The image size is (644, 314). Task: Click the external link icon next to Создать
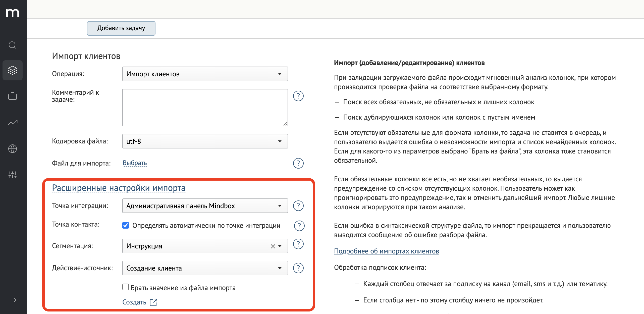[153, 302]
